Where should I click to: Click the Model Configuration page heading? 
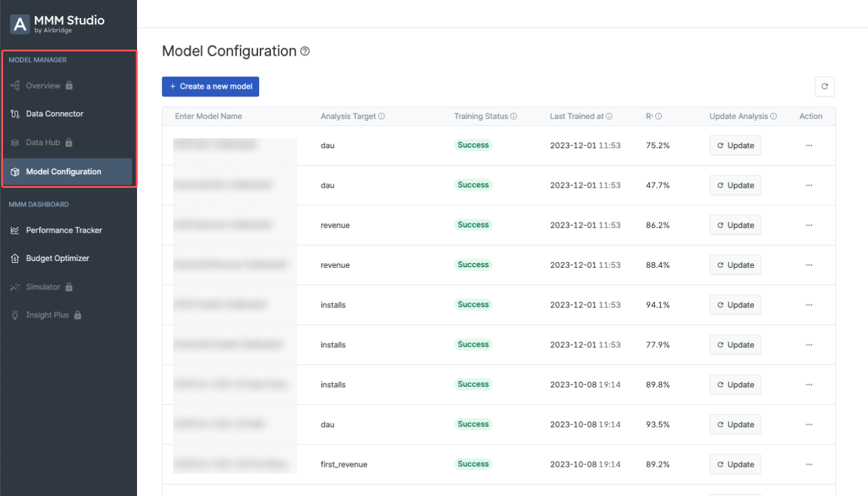click(229, 51)
